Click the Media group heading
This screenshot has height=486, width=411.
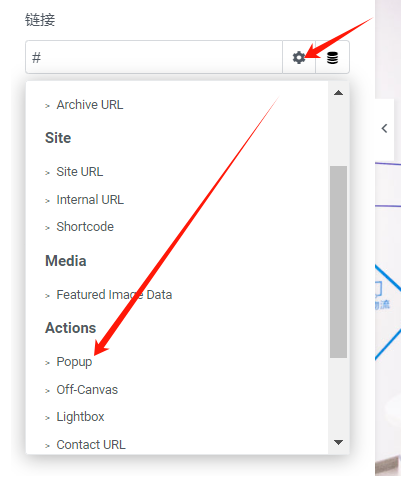66,261
